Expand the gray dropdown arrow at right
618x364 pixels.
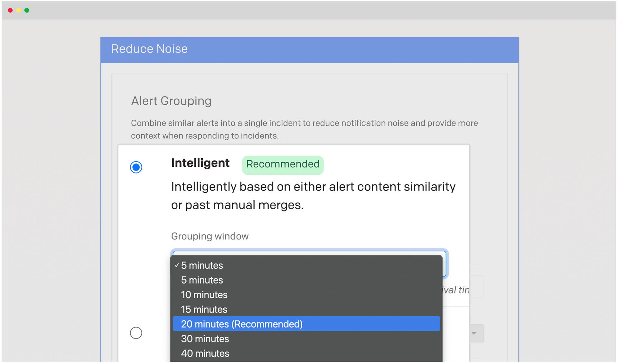pos(474,333)
